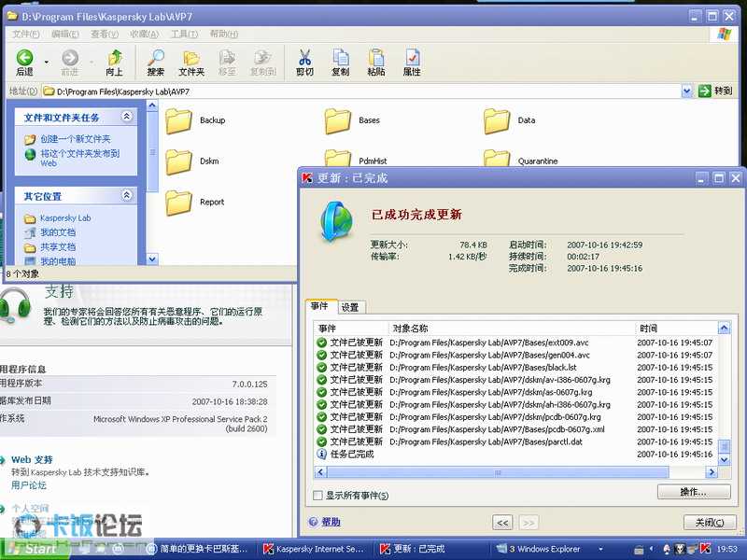Select the parctl.dat updated file row
The image size is (747, 560).
(515, 441)
